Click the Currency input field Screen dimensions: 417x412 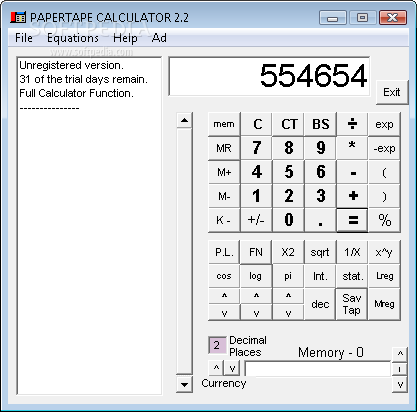(x=318, y=369)
